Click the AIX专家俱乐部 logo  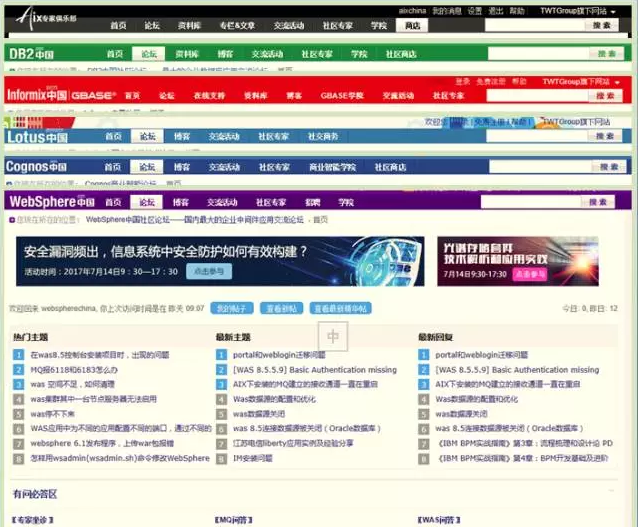(46, 18)
